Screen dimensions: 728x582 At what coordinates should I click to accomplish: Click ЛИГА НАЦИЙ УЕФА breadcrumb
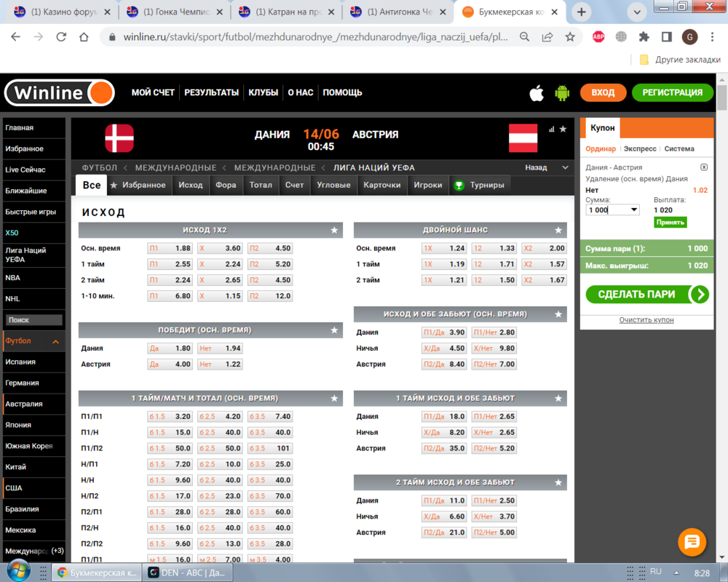pos(373,167)
